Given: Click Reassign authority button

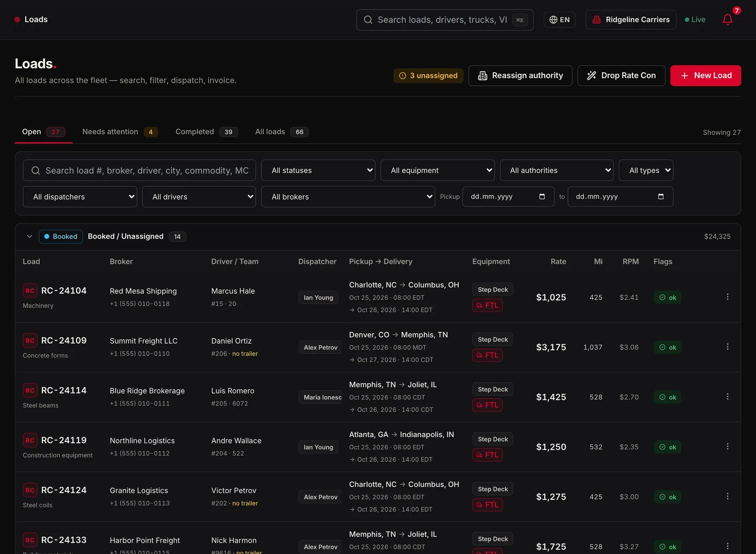Looking at the screenshot, I should (x=520, y=76).
